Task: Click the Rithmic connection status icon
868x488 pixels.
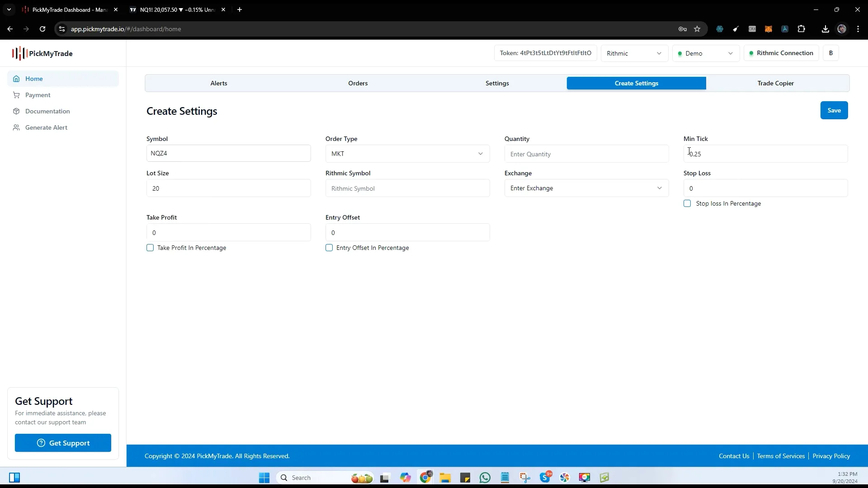Action: 750,53
